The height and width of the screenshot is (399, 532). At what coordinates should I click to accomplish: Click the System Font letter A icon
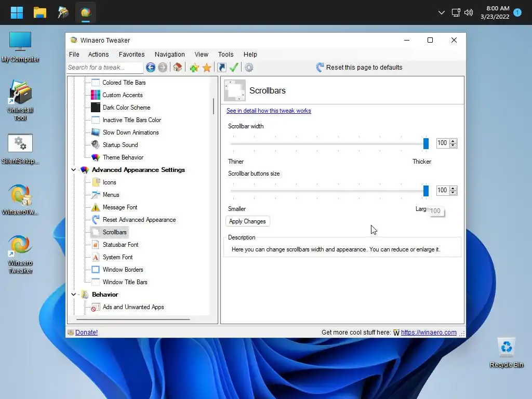(x=96, y=257)
